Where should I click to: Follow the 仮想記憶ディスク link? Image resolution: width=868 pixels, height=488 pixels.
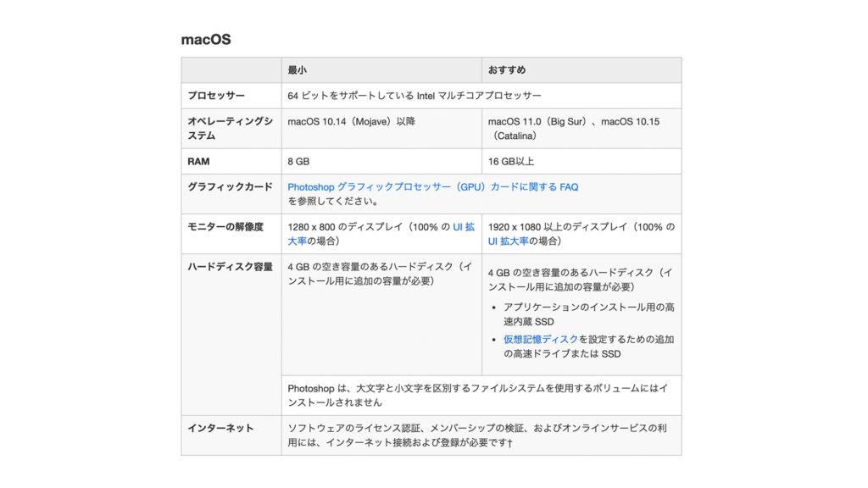click(x=540, y=339)
